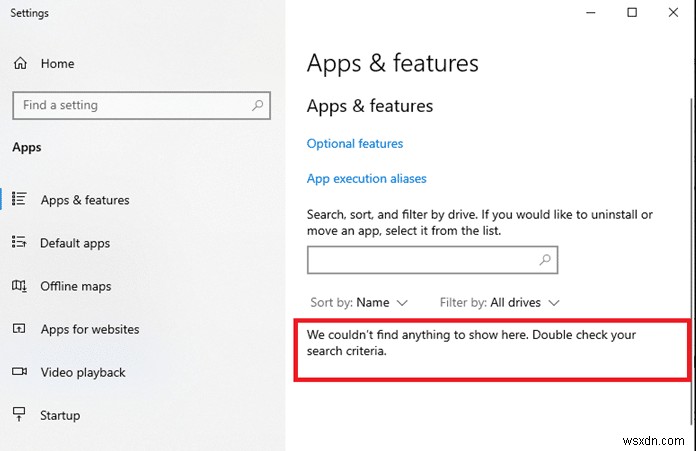Click the Home icon in sidebar
Screen dimensions: 696x451
(20, 63)
